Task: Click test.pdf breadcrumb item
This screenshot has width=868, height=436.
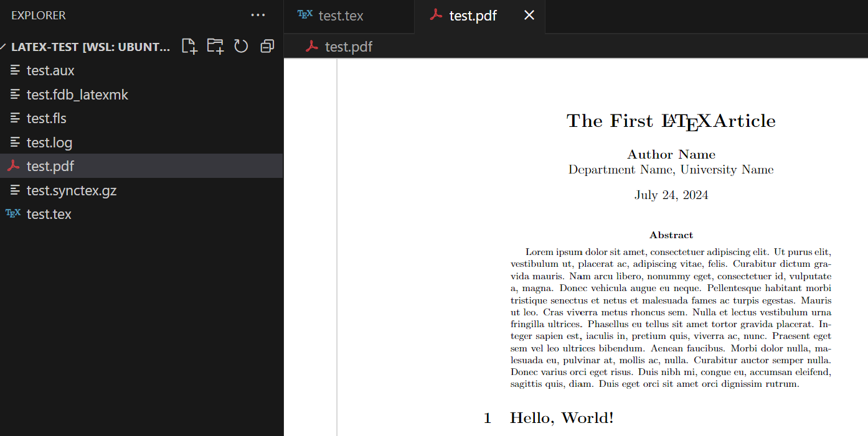Action: (349, 47)
